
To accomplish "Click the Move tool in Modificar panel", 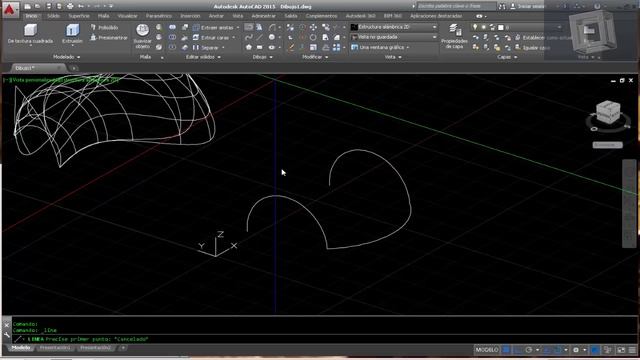I will coord(313,27).
